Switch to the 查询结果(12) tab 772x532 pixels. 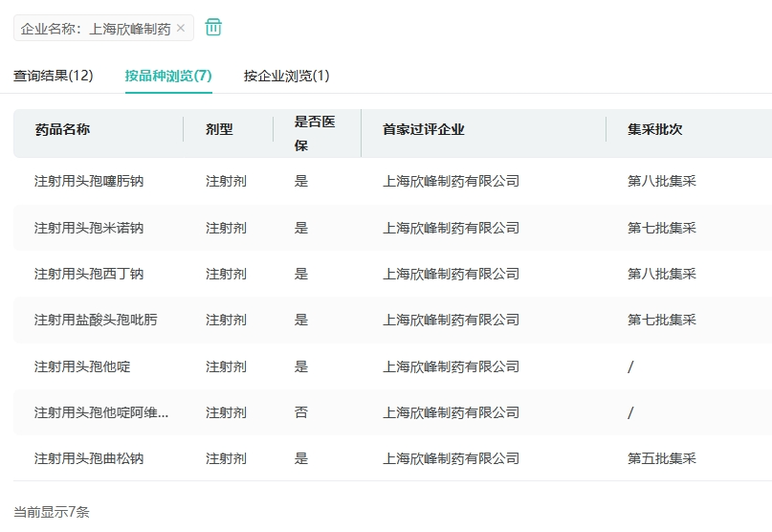coord(54,76)
